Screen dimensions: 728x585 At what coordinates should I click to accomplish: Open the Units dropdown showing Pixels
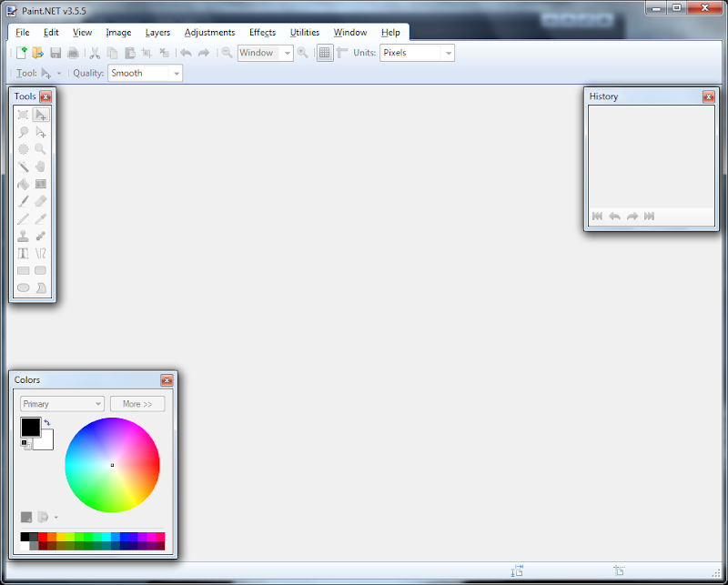[x=417, y=53]
